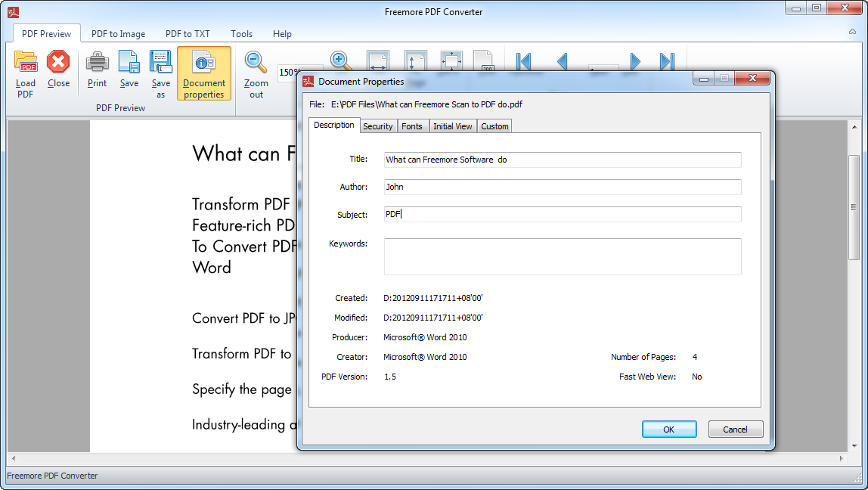The width and height of the screenshot is (868, 490).
Task: Switch to the PDF Preview ribbon tab
Action: coord(47,34)
